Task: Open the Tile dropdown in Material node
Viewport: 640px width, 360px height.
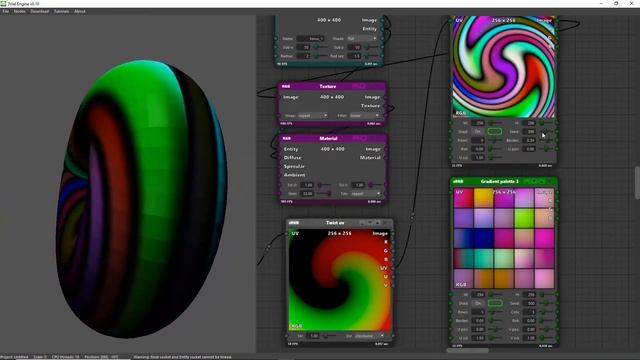Action: pyautogui.click(x=366, y=193)
